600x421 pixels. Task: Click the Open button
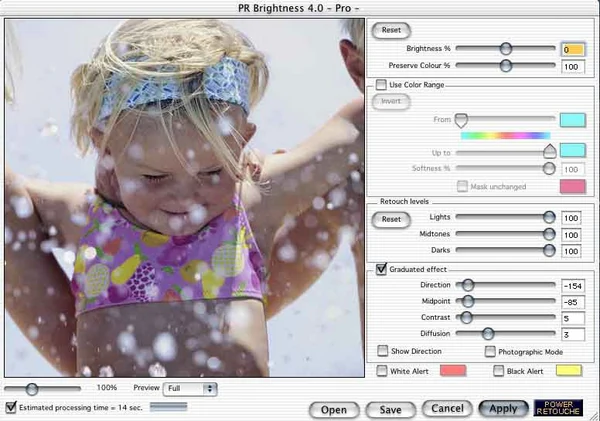(334, 410)
